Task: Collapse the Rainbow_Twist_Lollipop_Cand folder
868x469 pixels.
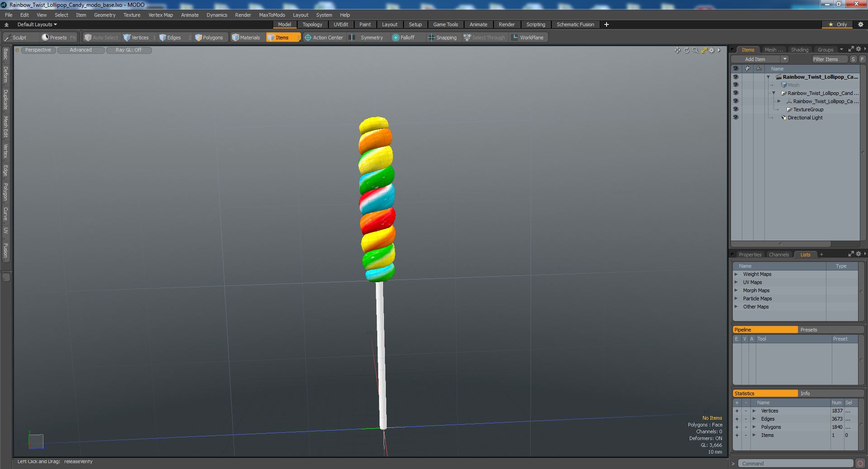Action: [773, 94]
